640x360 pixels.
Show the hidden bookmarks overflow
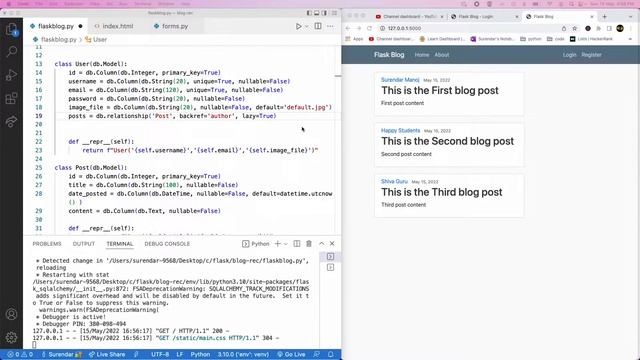tap(630, 39)
